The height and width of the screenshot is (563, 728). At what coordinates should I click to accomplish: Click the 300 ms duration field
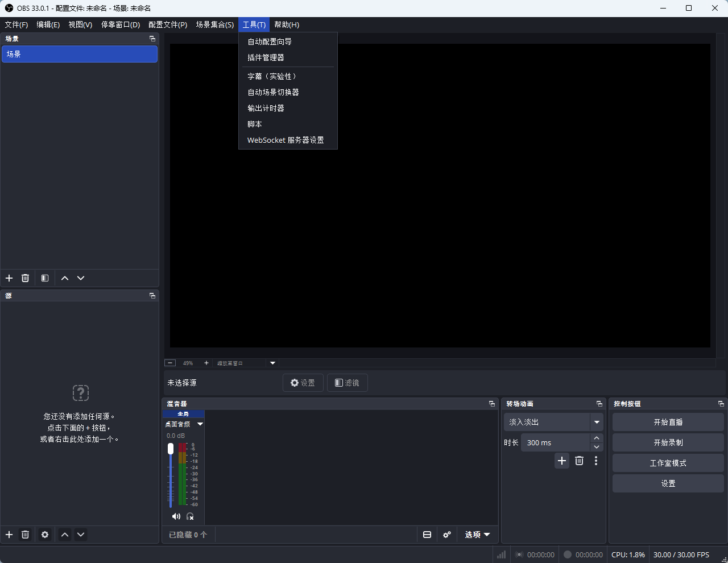click(555, 442)
